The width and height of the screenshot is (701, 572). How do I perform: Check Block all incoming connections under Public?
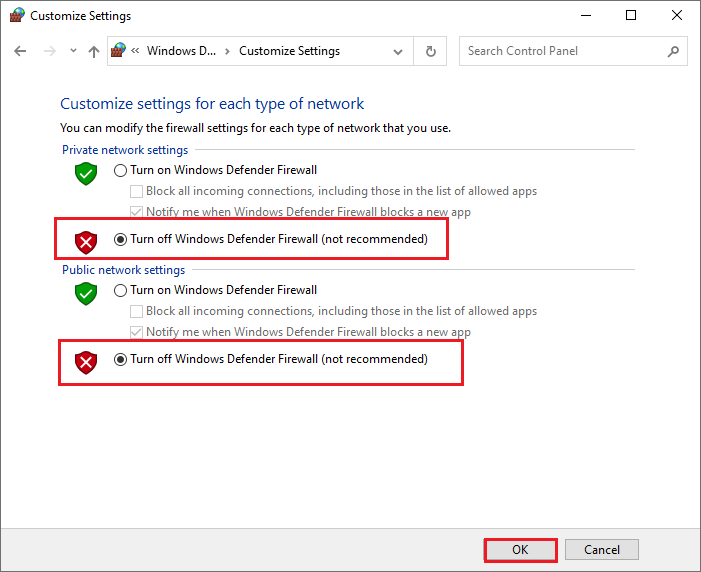[136, 311]
